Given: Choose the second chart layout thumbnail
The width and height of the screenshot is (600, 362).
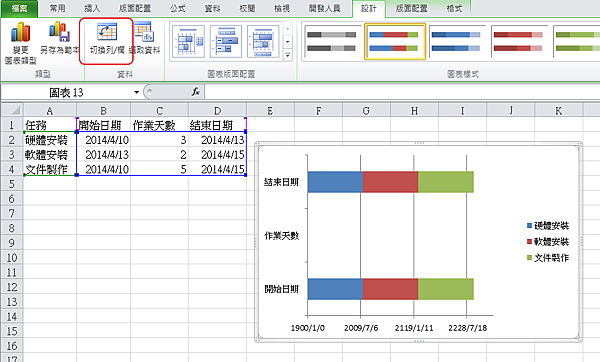Looking at the screenshot, I should pyautogui.click(x=226, y=42).
